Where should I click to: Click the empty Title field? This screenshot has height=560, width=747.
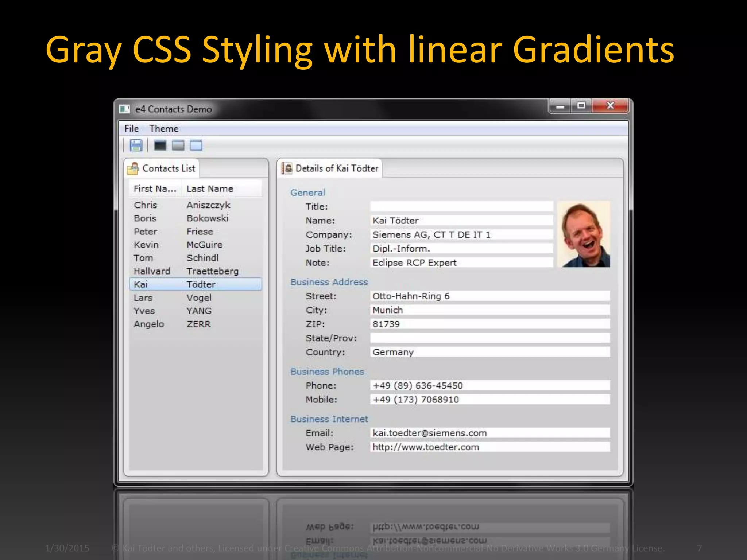[x=461, y=206]
